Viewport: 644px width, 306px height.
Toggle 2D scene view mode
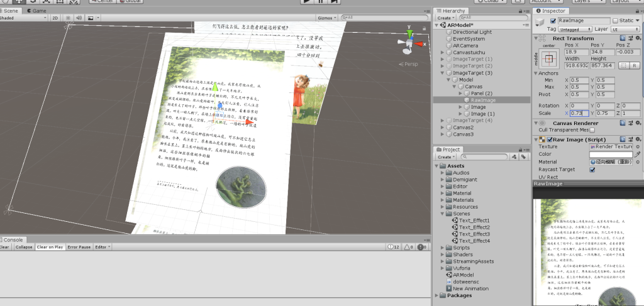55,18
